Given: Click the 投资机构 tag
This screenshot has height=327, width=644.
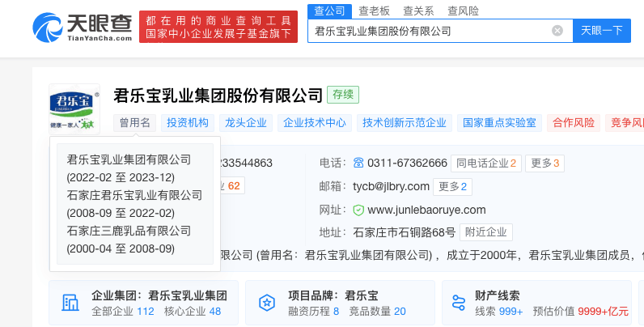Looking at the screenshot, I should tap(187, 123).
